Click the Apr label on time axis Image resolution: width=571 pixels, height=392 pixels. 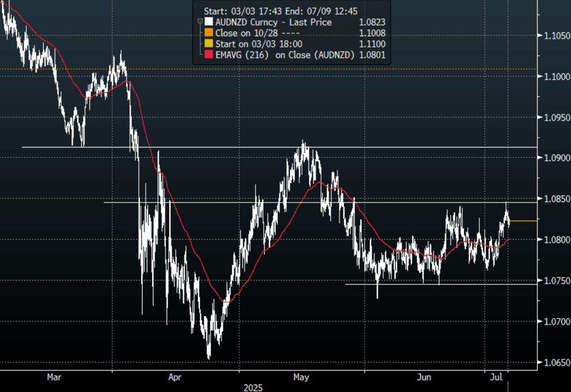pos(176,377)
